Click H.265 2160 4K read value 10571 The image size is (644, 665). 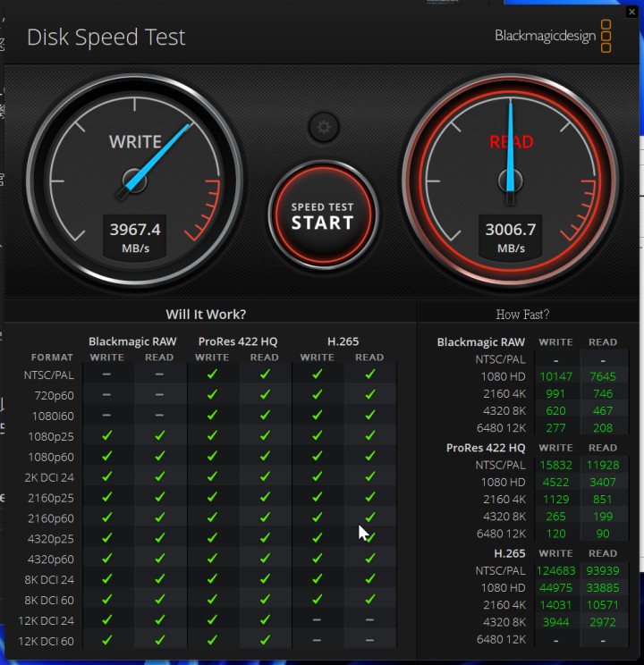click(603, 605)
